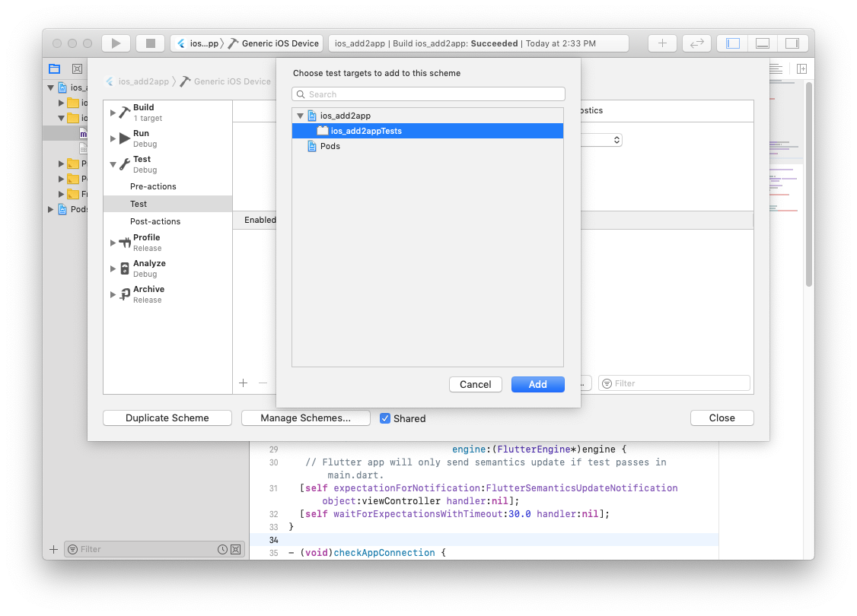857x616 pixels.
Task: Click the code review arrows button
Action: coord(696,43)
